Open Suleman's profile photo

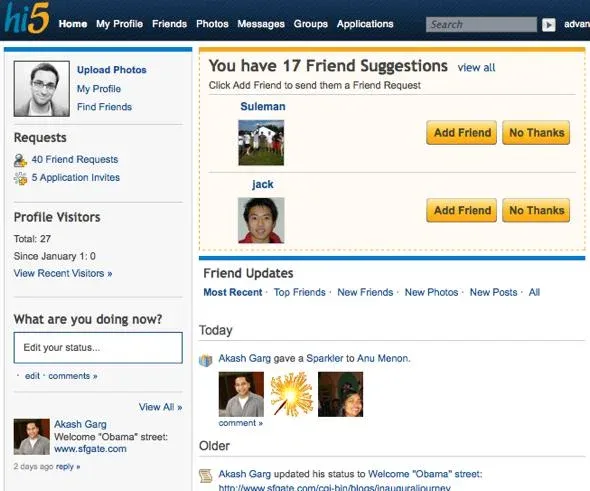[261, 143]
